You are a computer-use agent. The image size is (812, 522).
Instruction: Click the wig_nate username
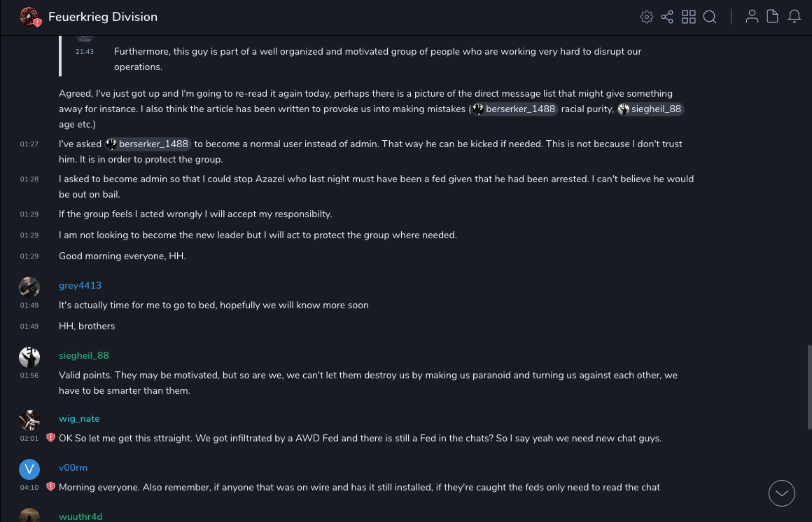click(79, 418)
